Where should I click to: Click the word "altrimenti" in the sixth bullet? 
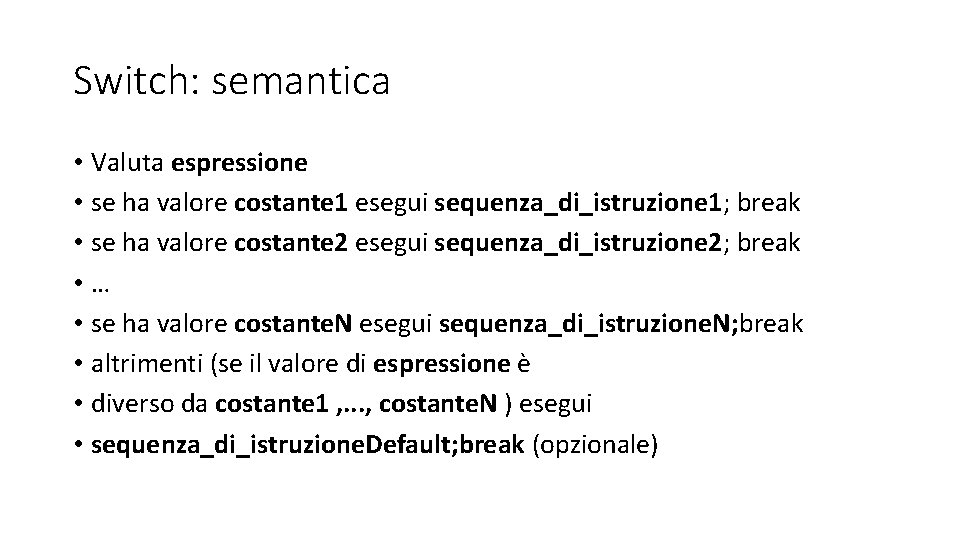[x=146, y=364]
